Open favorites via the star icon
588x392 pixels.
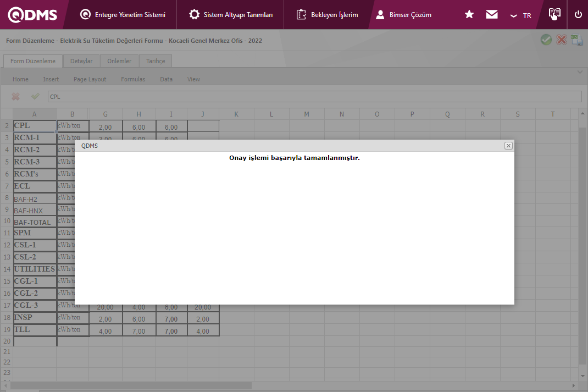(469, 15)
